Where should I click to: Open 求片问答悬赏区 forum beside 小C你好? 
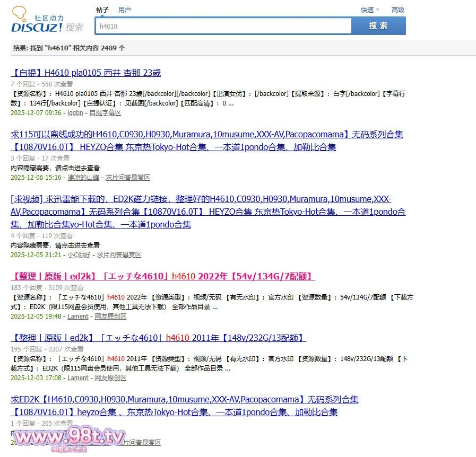click(119, 255)
